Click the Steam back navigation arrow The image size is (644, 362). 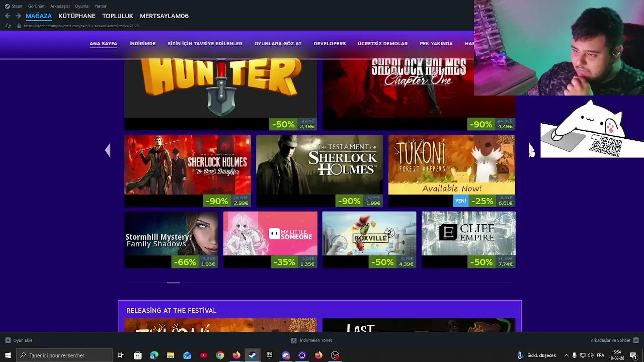click(x=8, y=16)
